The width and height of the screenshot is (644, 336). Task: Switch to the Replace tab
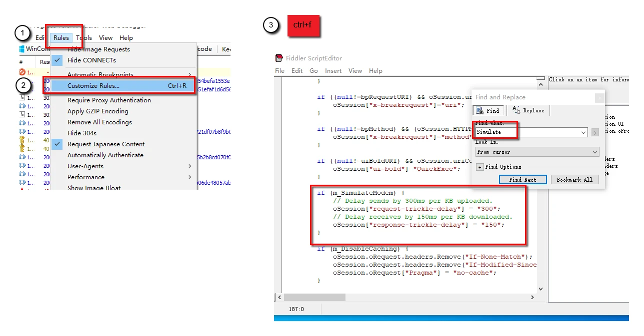point(529,110)
